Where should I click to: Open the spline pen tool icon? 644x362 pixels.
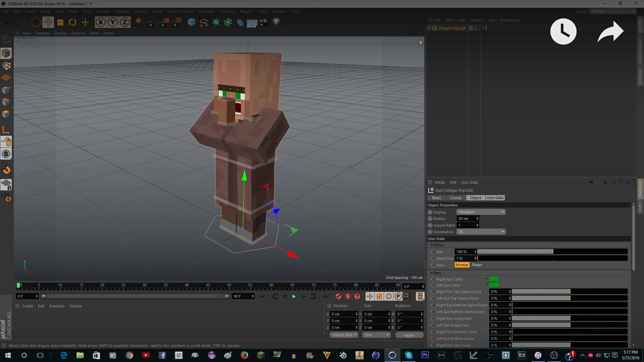click(204, 22)
